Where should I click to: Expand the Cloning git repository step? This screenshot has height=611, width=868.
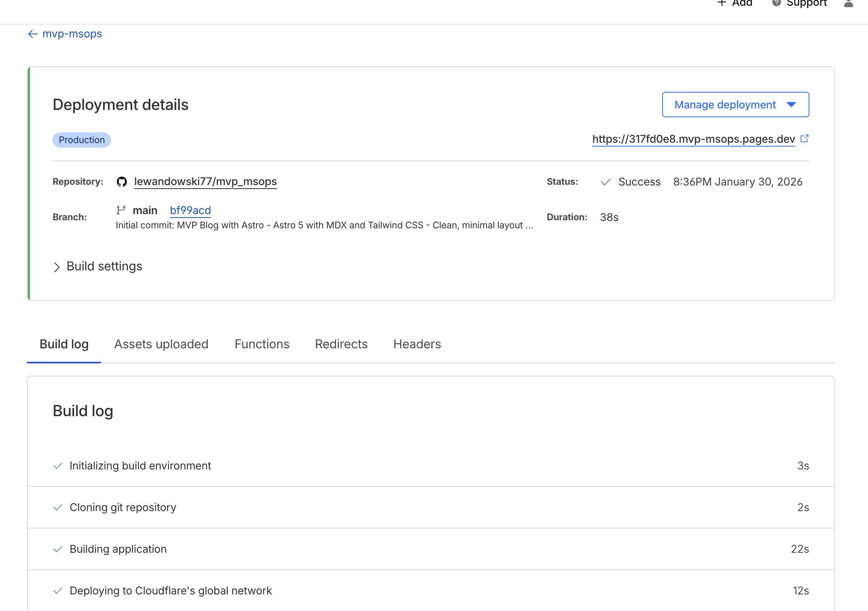[x=123, y=508]
